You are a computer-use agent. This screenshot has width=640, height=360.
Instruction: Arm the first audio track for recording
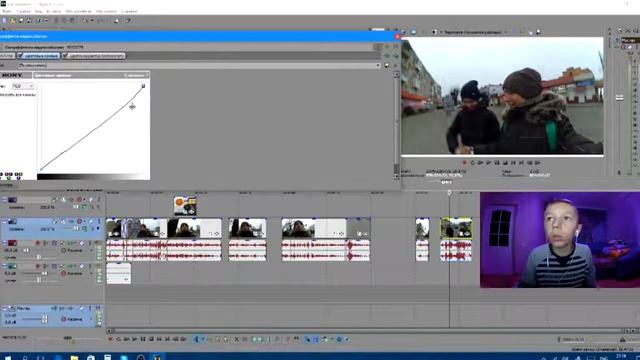coord(38,243)
